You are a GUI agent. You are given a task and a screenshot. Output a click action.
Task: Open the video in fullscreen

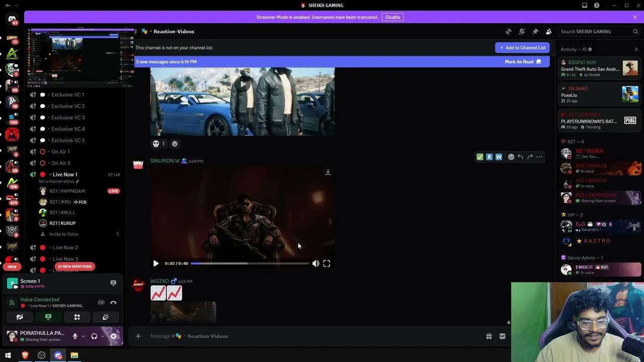pos(327,263)
